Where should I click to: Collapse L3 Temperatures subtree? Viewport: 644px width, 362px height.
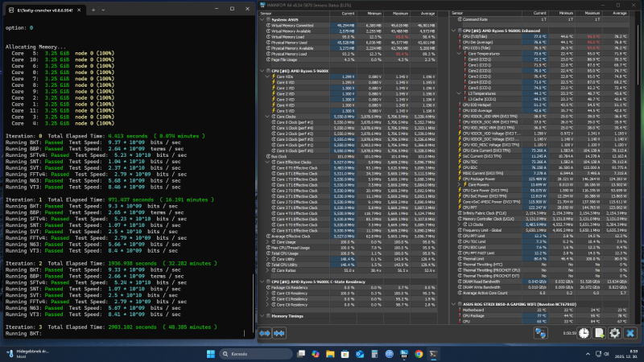click(459, 93)
